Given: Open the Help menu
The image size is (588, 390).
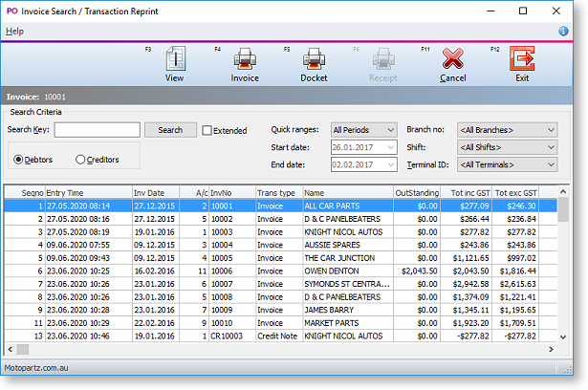Looking at the screenshot, I should tap(14, 32).
